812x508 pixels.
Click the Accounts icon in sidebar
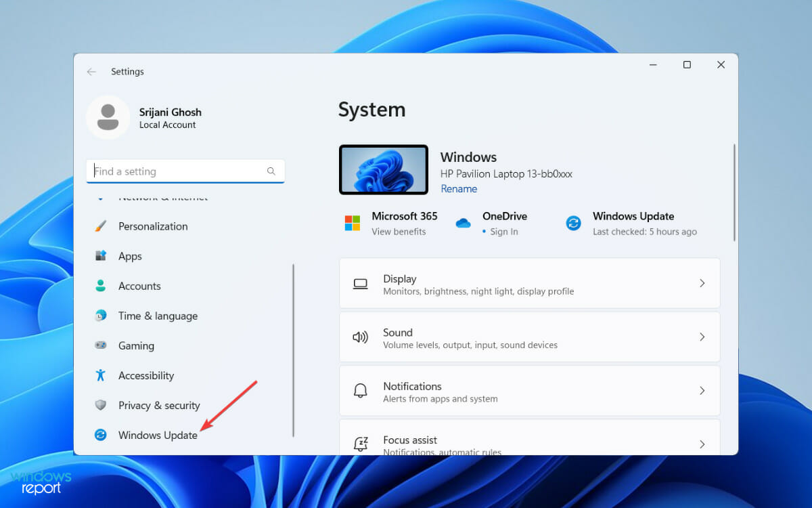click(101, 286)
